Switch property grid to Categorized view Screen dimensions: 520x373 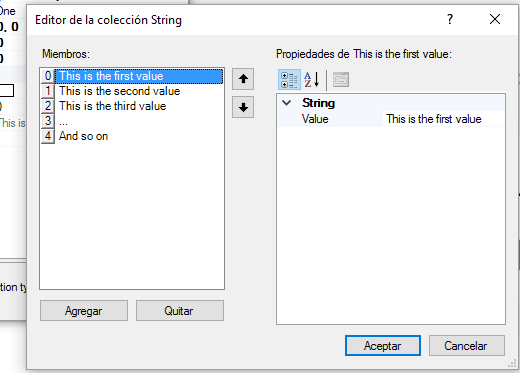[289, 80]
